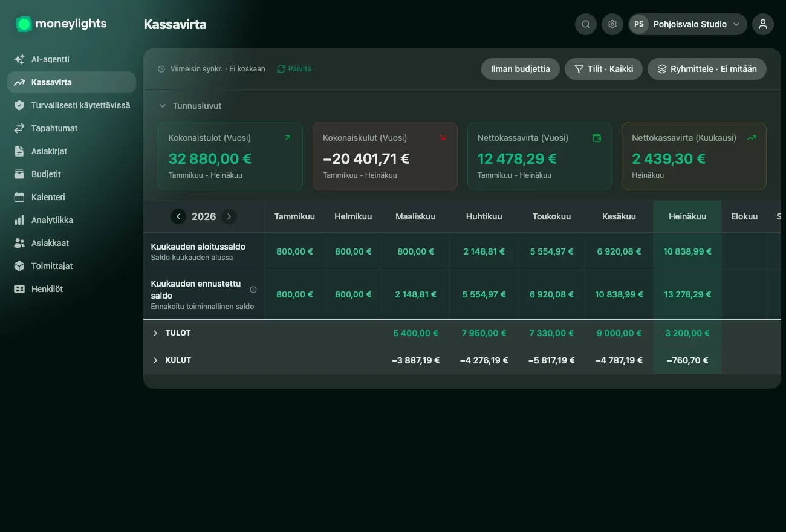Click the Kokonaiskulut card red arrow icon
This screenshot has width=786, height=532.
point(443,138)
